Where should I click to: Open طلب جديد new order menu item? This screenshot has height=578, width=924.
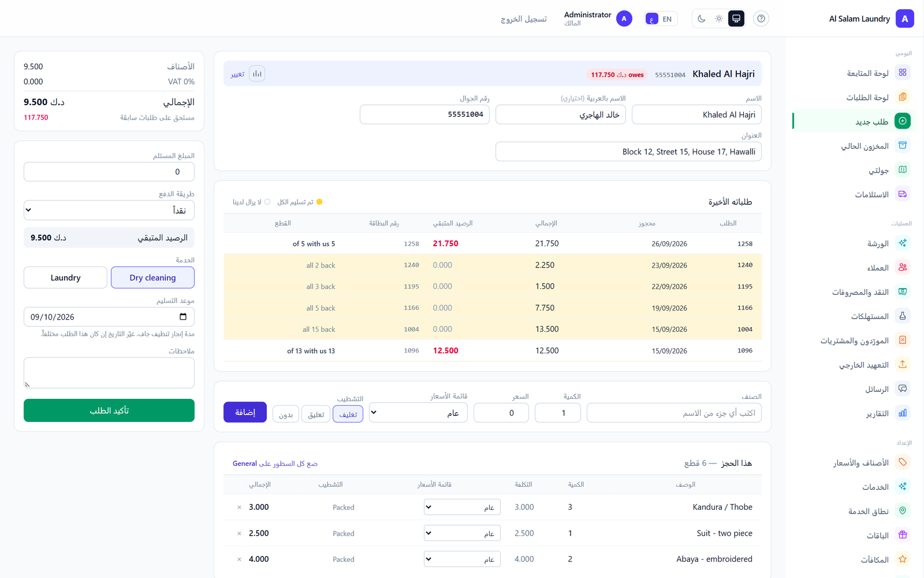click(x=854, y=121)
